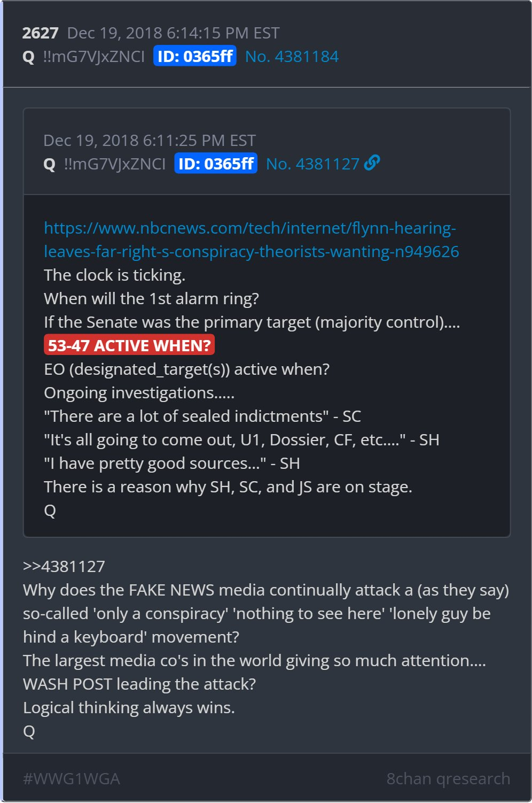Image resolution: width=532 pixels, height=803 pixels.
Task: Click the Dec 19, 2018 6:14:15 PM timestamp
Action: pos(173,33)
